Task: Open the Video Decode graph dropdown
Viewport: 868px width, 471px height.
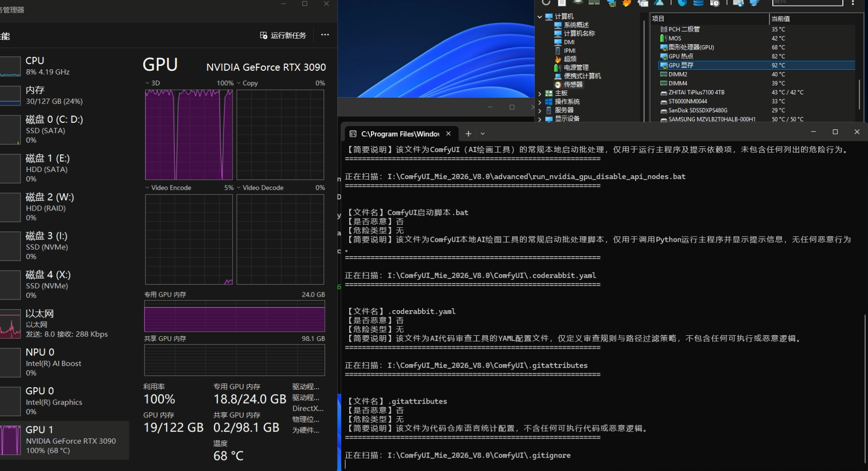Action: pos(239,188)
